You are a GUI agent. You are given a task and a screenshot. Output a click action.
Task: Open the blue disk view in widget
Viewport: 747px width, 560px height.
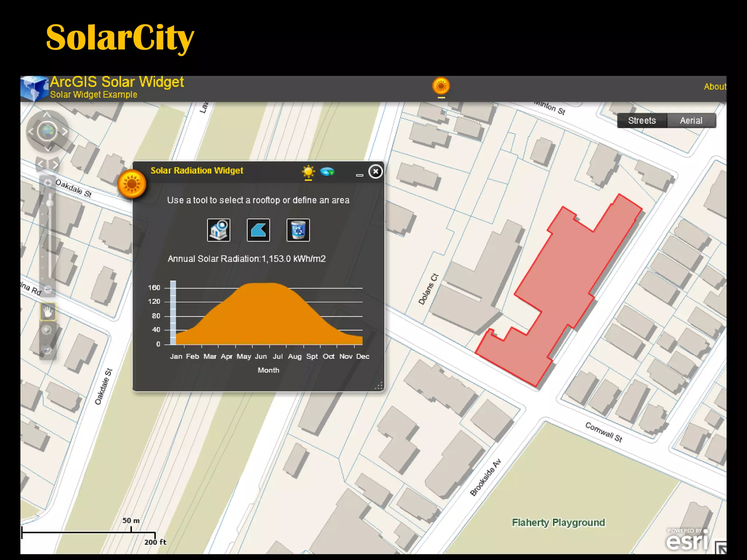pos(327,171)
